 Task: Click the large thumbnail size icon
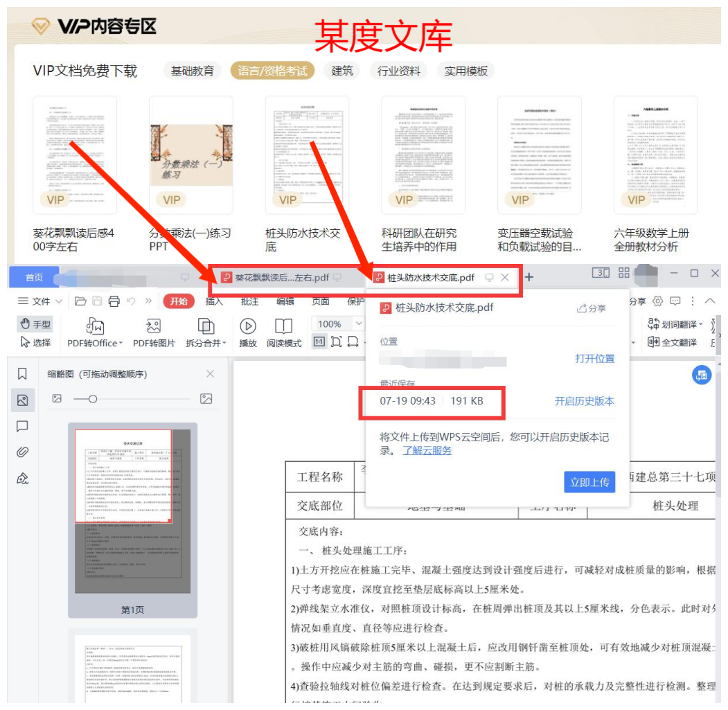tap(206, 398)
